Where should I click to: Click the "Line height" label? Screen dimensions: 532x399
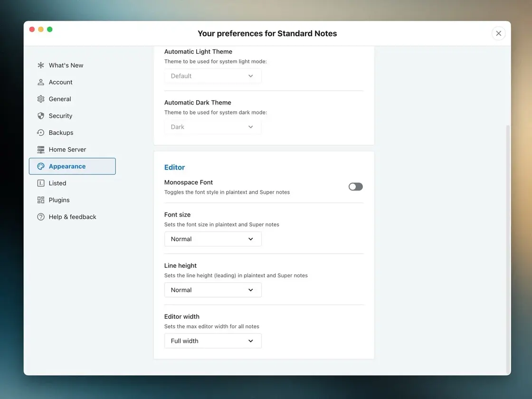point(180,266)
